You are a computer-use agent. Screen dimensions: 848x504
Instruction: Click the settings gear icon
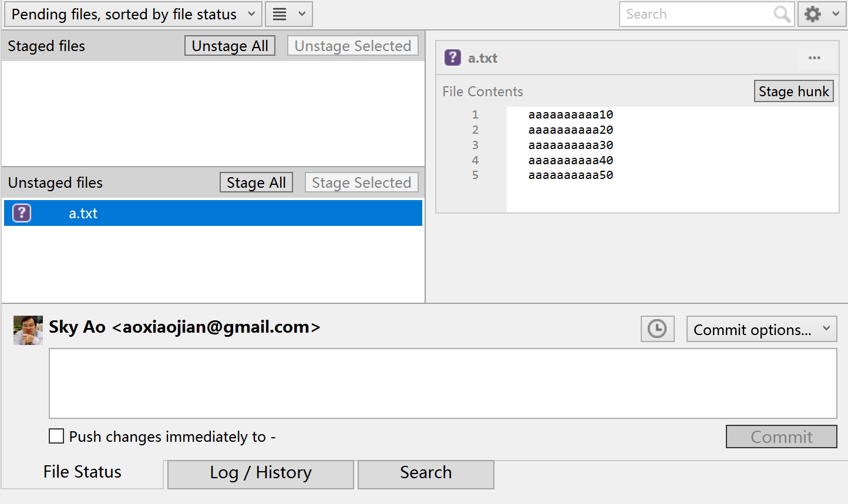813,14
